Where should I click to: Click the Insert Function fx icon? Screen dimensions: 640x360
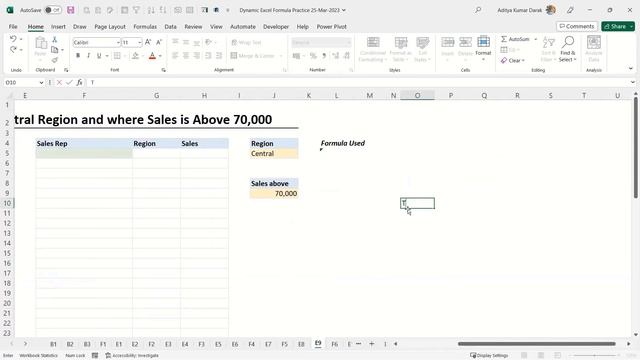79,82
